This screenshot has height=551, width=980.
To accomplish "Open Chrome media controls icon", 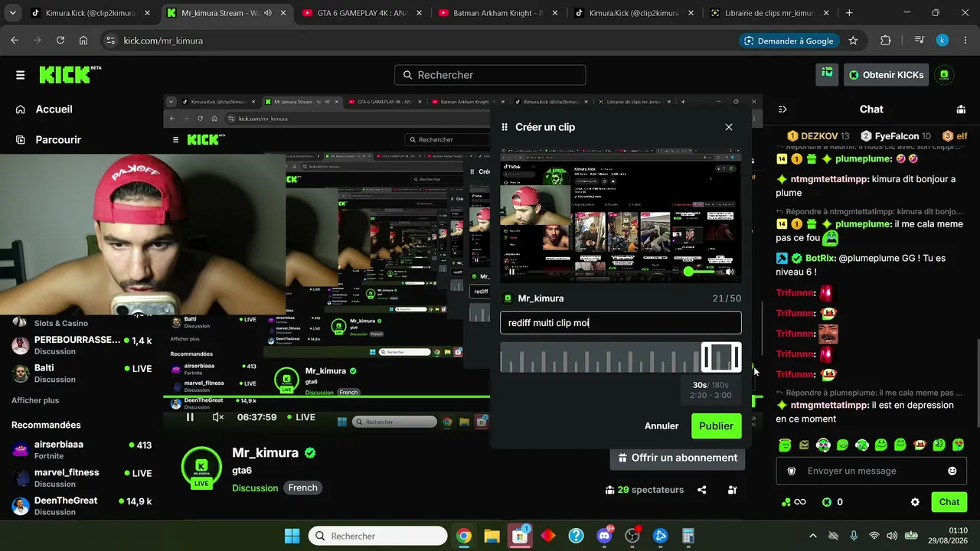I will click(x=920, y=41).
